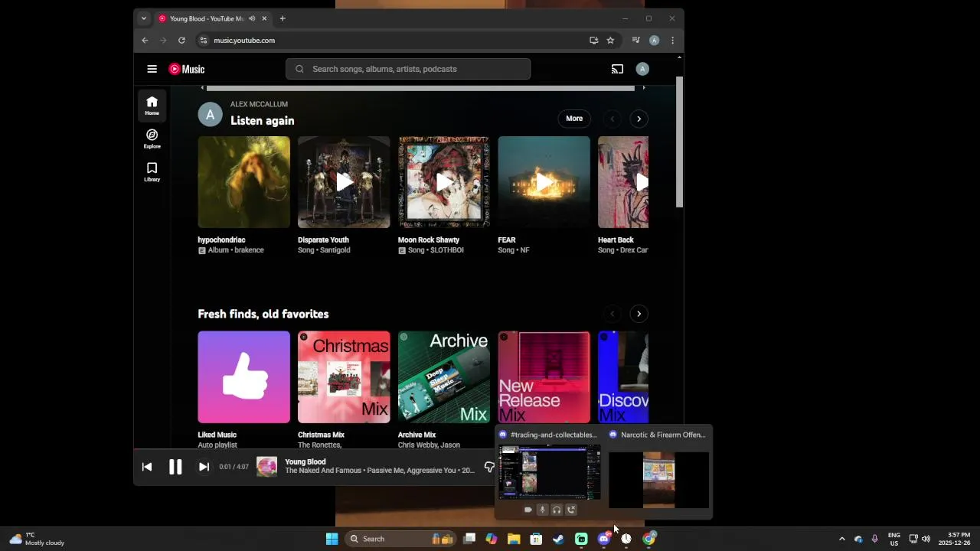Open the hypochondriac album cover
Viewport: 980px width, 551px height.
tap(244, 182)
